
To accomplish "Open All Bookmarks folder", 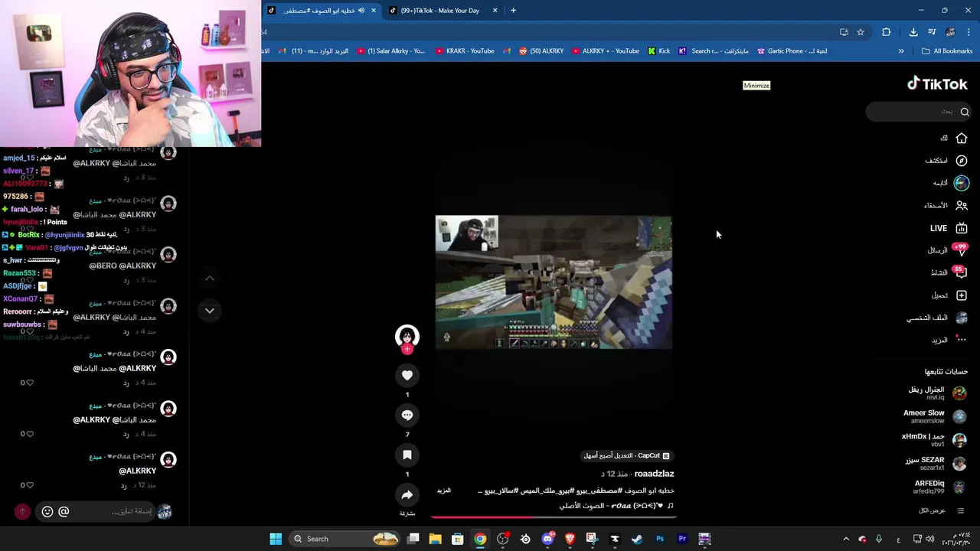I will click(x=947, y=51).
